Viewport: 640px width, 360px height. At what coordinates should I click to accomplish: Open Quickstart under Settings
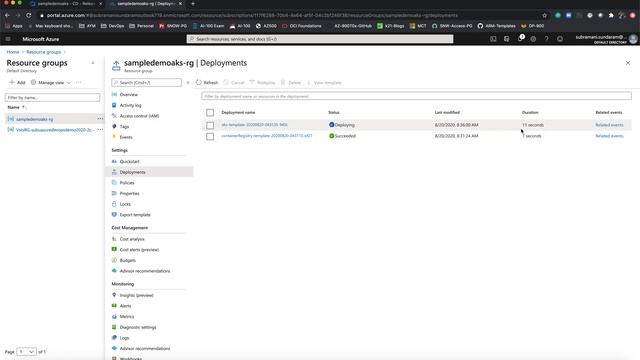(x=129, y=162)
